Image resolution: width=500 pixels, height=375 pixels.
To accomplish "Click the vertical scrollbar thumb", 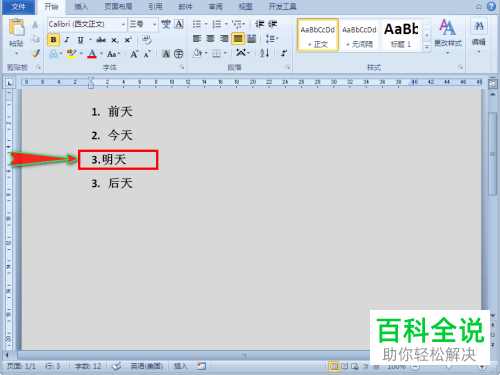I will click(492, 153).
